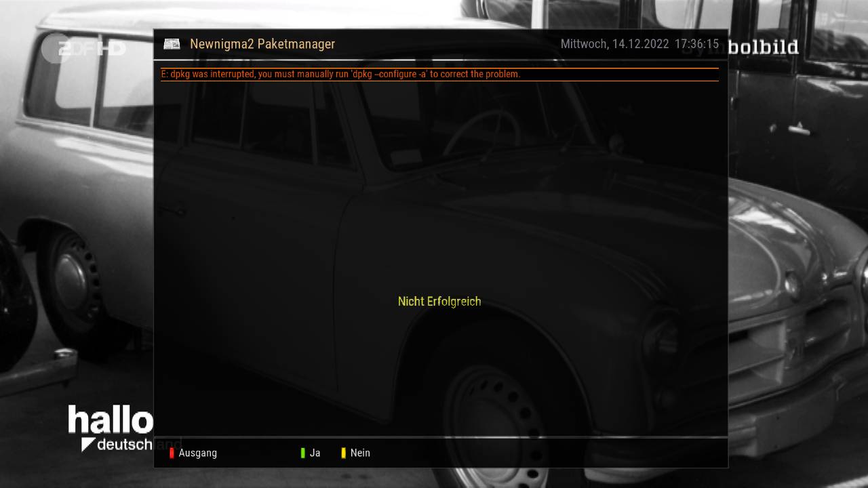Click the clock showing 17:36:15
The height and width of the screenshot is (488, 868).
[x=696, y=44]
